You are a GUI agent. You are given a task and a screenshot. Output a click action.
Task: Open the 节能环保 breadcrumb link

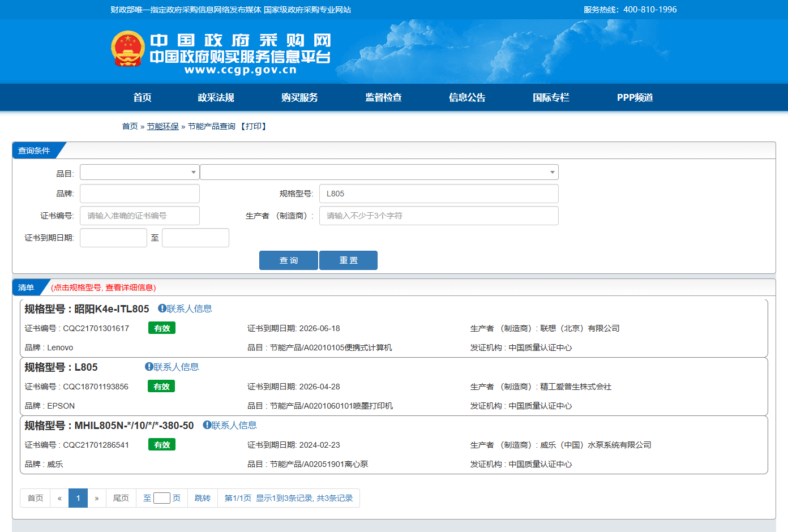point(162,126)
